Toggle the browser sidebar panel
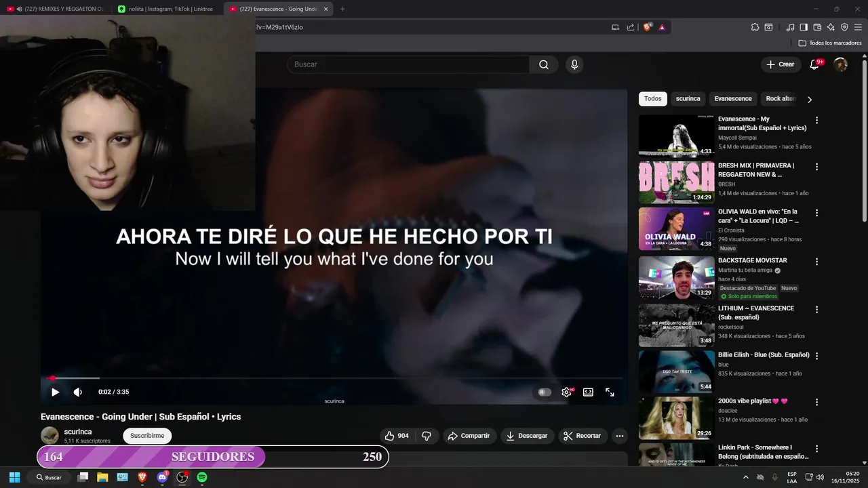Image resolution: width=868 pixels, height=488 pixels. (804, 27)
